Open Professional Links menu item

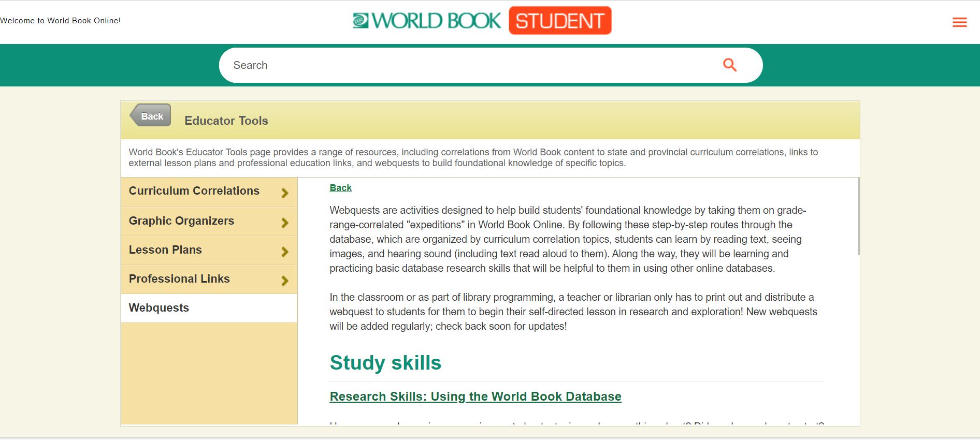[209, 280]
